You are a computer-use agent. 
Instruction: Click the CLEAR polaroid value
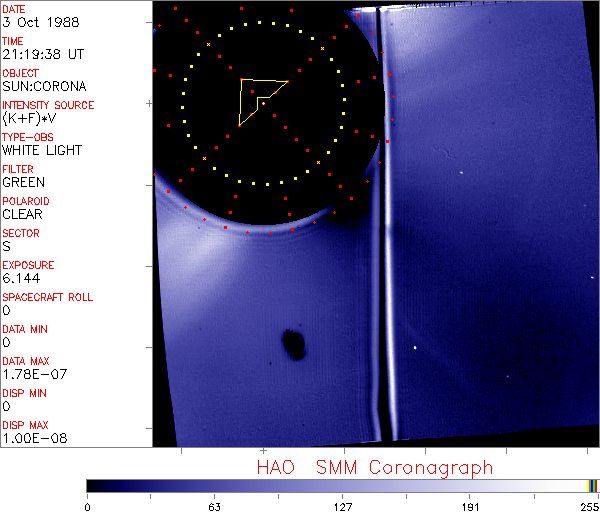coord(23,214)
